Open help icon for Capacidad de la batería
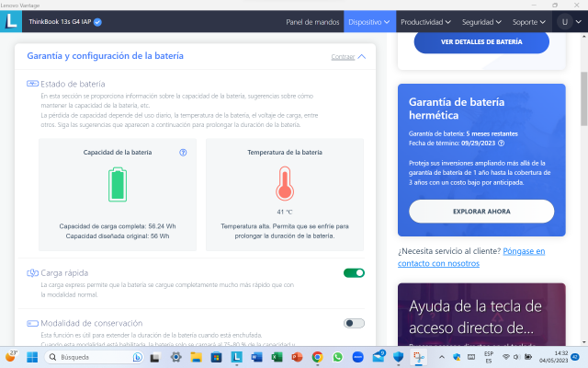The height and width of the screenshot is (368, 588). pos(183,153)
